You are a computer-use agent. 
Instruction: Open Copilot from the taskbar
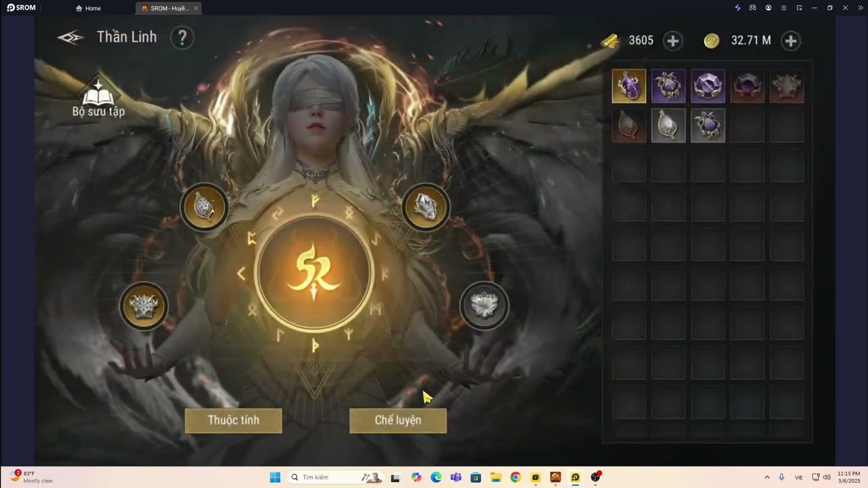416,477
